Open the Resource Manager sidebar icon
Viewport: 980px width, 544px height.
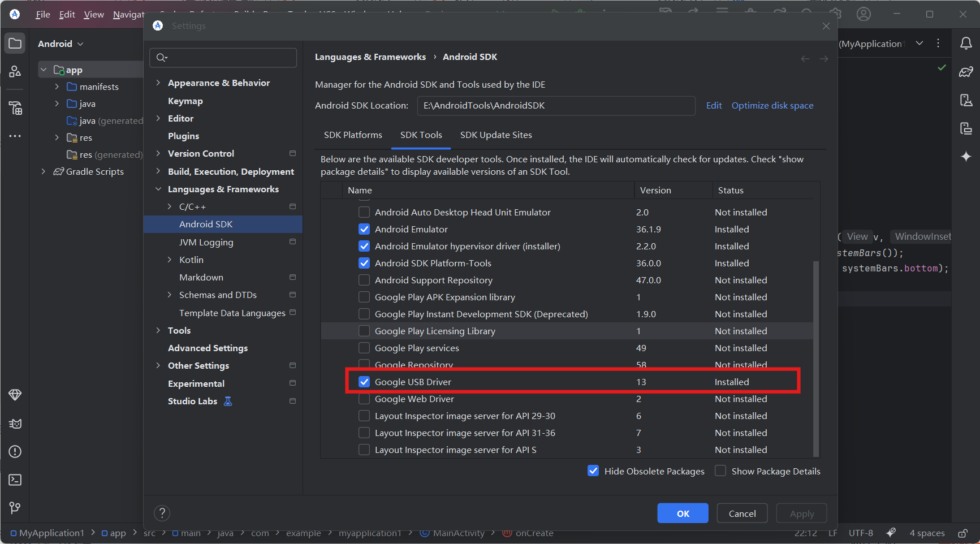click(x=15, y=71)
